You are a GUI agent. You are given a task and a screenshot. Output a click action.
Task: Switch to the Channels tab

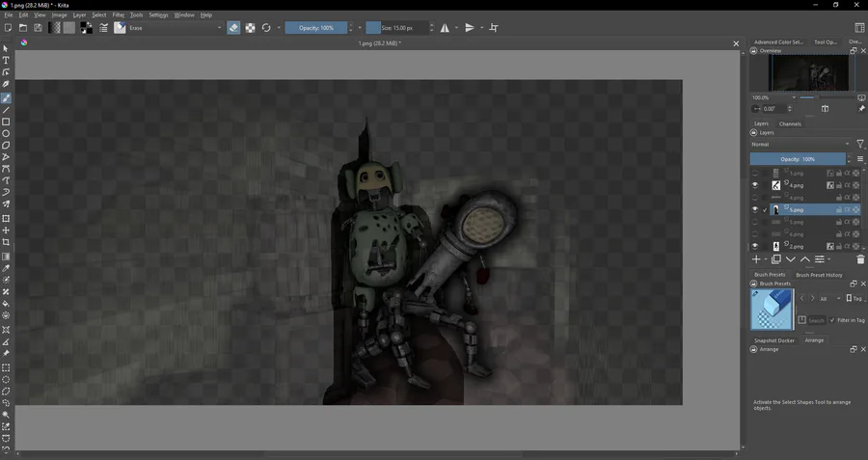pyautogui.click(x=790, y=124)
